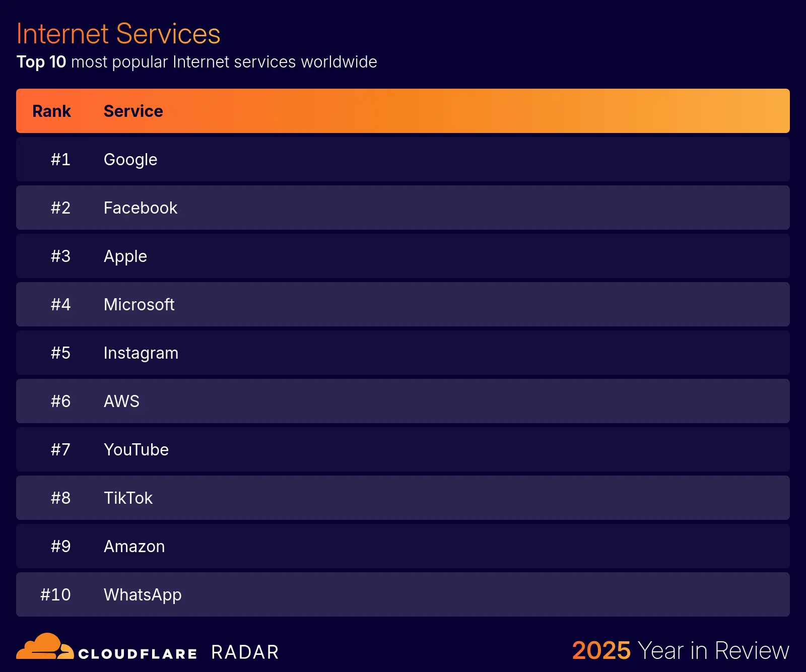This screenshot has width=806, height=672.
Task: Select the Microsoft row
Action: point(403,305)
